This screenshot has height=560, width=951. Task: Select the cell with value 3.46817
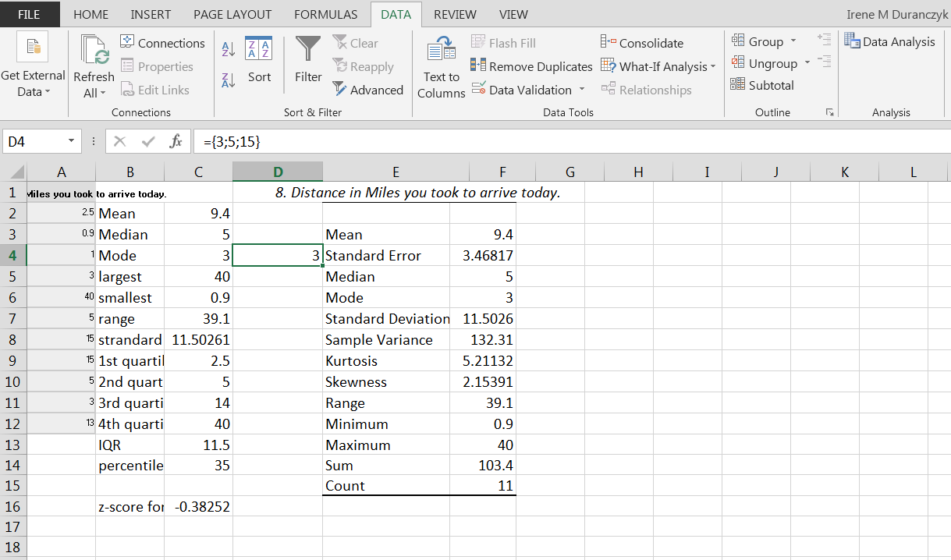tap(483, 256)
